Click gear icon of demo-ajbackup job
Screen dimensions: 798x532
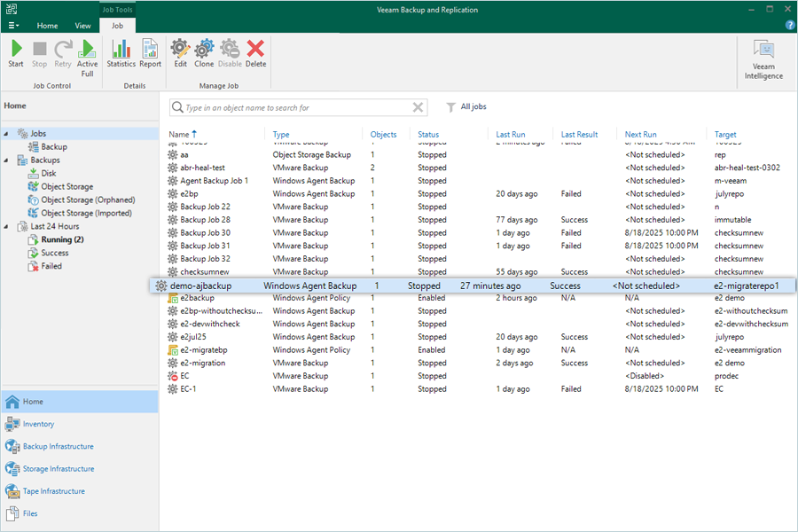point(160,286)
